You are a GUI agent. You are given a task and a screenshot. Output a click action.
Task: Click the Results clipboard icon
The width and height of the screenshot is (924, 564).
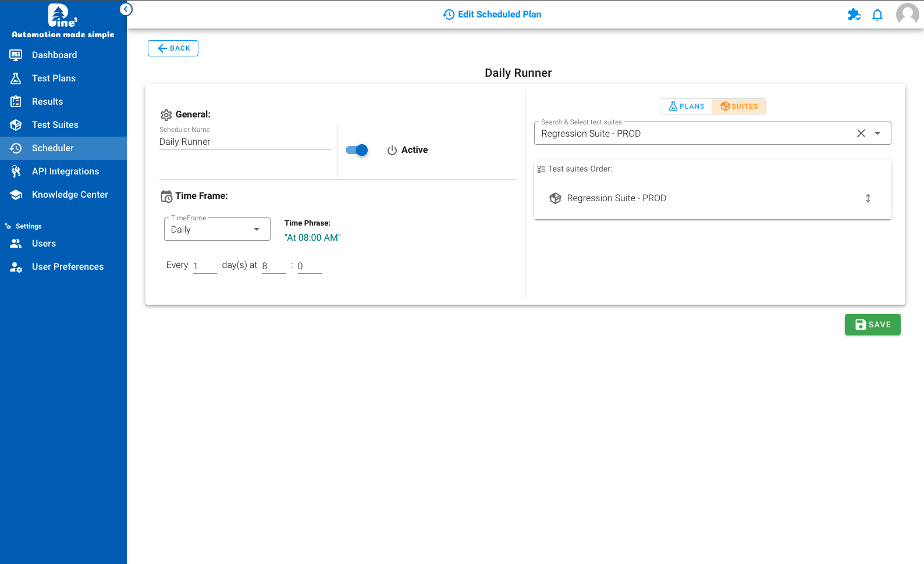click(16, 101)
